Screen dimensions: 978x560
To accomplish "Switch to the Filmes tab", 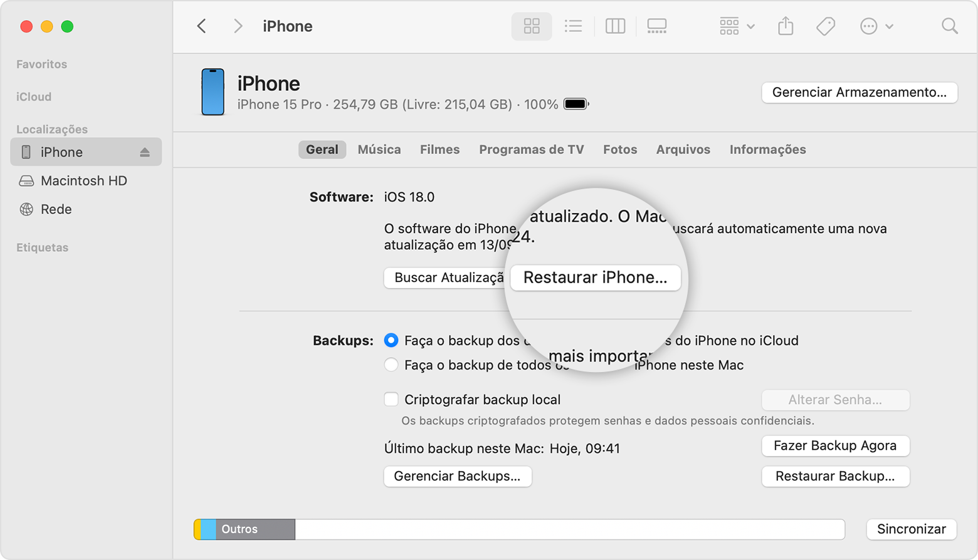I will (x=439, y=150).
